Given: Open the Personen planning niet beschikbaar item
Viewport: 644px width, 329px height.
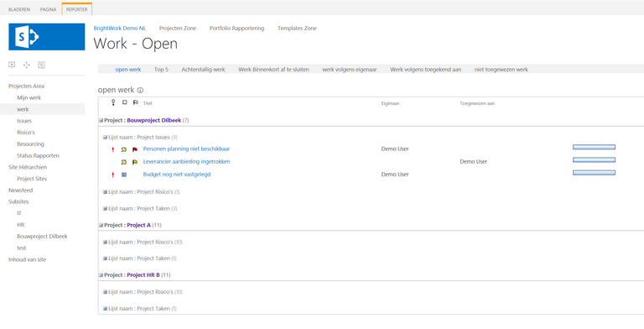Looking at the screenshot, I should 186,149.
